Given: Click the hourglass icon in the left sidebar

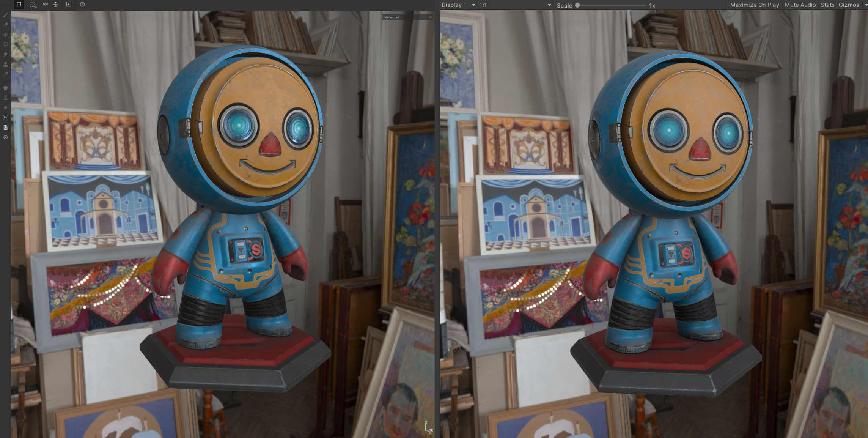Looking at the screenshot, I should click(5, 98).
